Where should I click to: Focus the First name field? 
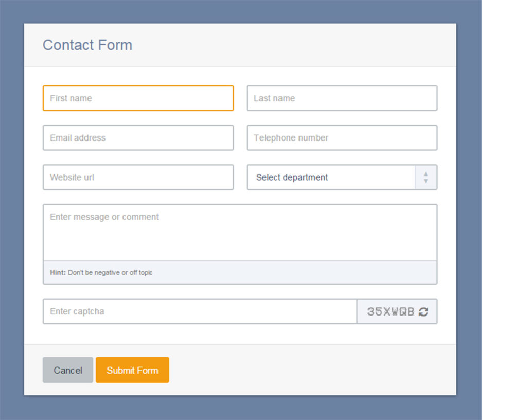click(138, 98)
